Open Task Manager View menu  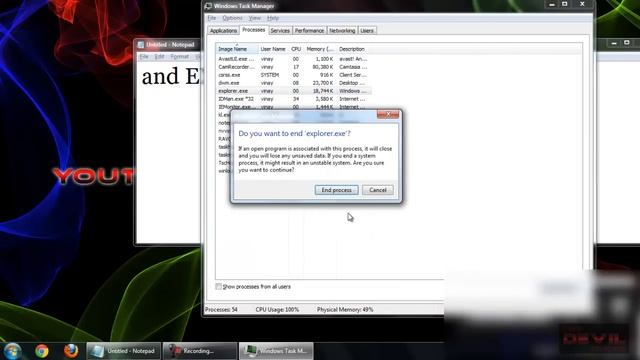254,18
